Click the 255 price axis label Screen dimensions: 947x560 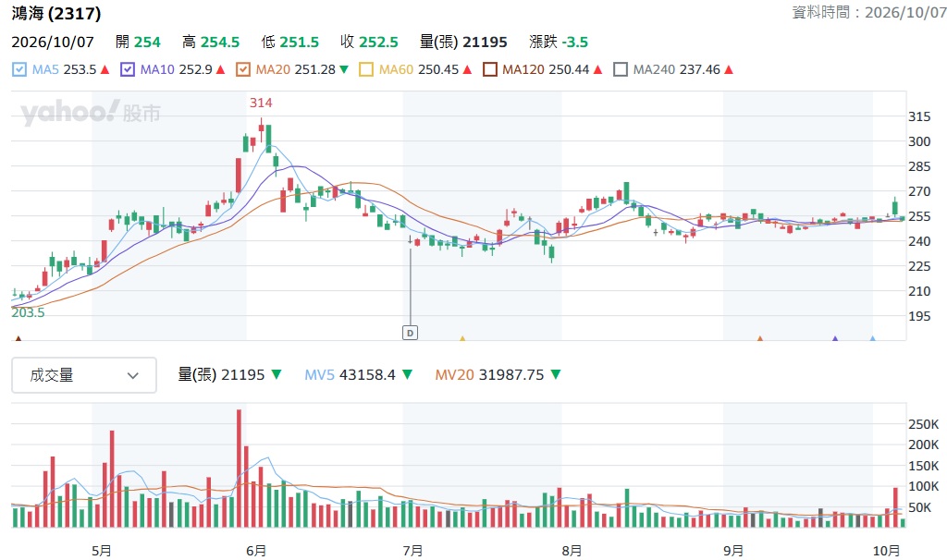point(919,216)
